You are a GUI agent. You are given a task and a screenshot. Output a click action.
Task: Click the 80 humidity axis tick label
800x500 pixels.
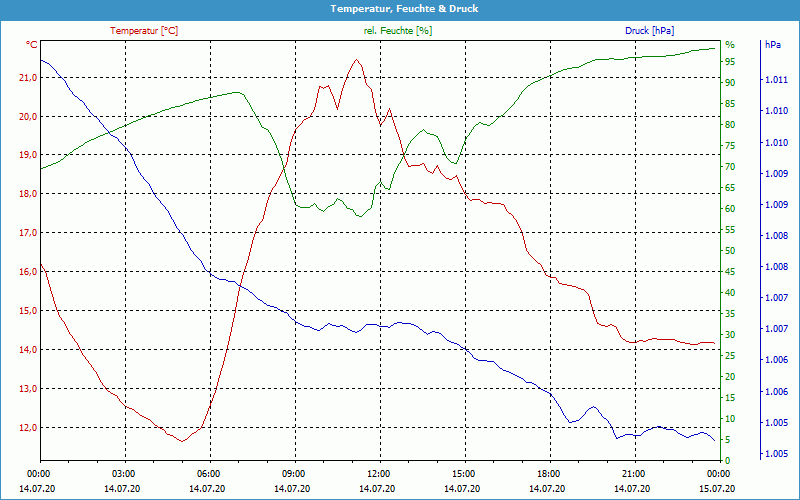tap(730, 124)
